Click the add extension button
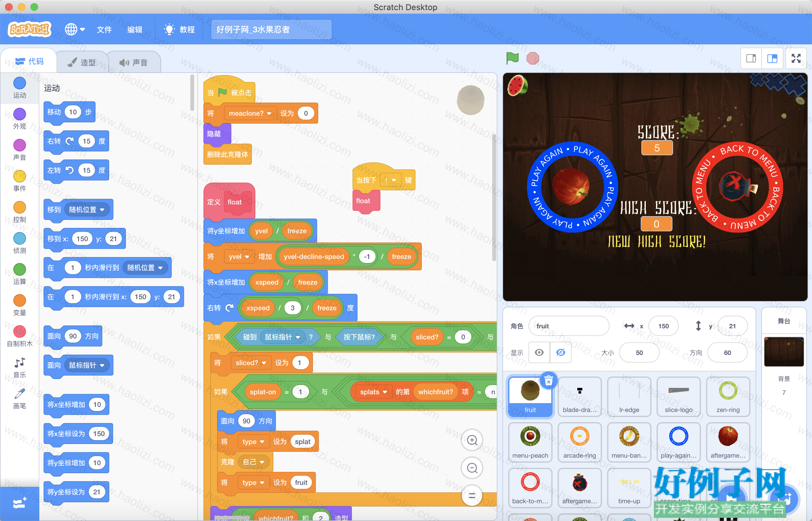Image resolution: width=812 pixels, height=521 pixels. coord(19,503)
